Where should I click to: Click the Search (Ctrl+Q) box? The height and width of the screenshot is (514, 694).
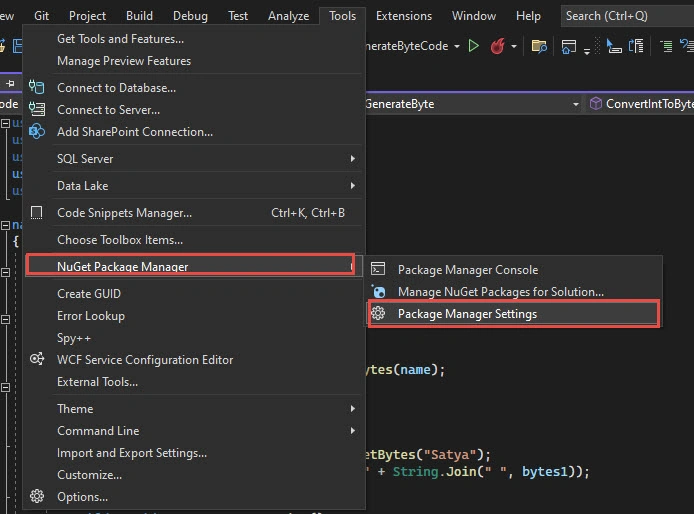[627, 16]
